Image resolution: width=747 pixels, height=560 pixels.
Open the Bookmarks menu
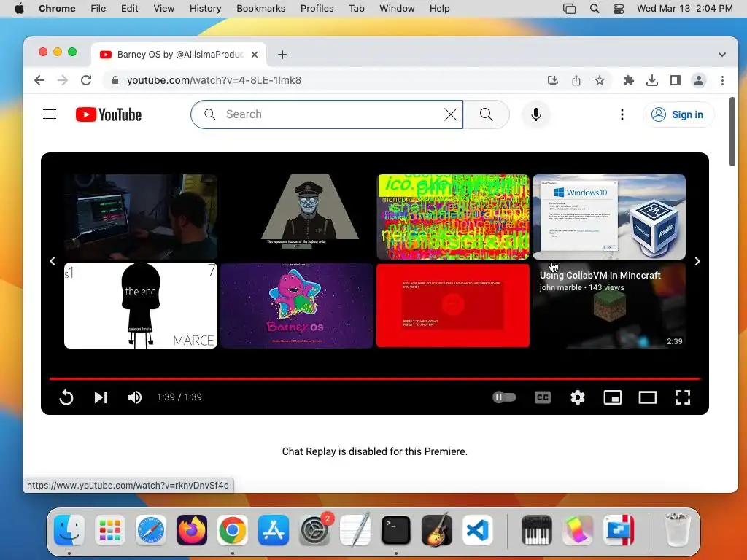260,9
